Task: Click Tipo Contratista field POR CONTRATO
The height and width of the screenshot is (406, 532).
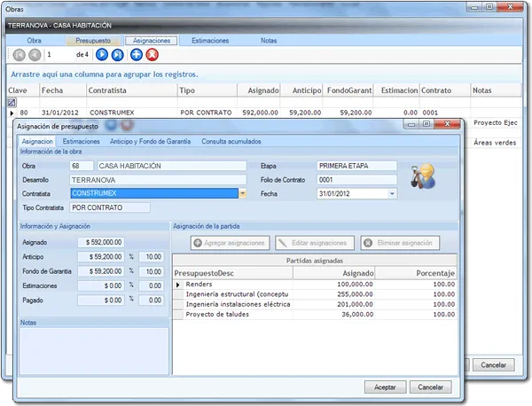Action: click(110, 207)
